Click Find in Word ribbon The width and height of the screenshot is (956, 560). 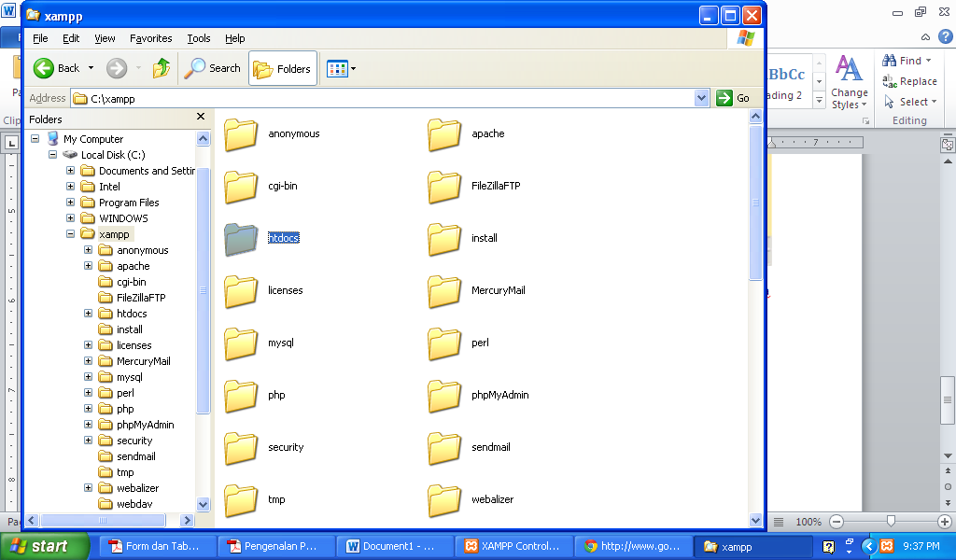tap(907, 61)
